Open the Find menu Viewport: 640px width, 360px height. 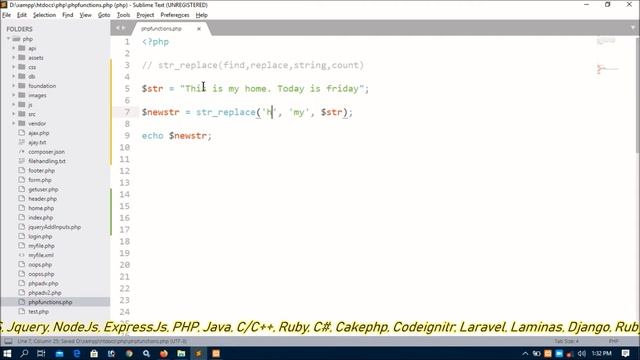(68, 15)
